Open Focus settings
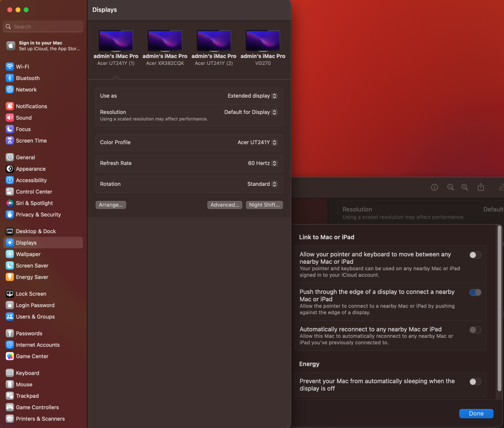The height and width of the screenshot is (428, 504). click(43, 129)
